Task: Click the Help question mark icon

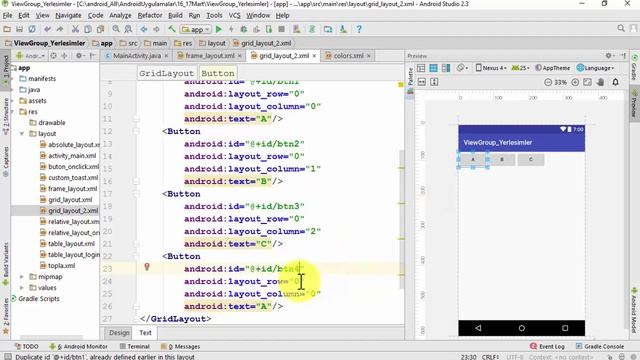Action: click(359, 29)
